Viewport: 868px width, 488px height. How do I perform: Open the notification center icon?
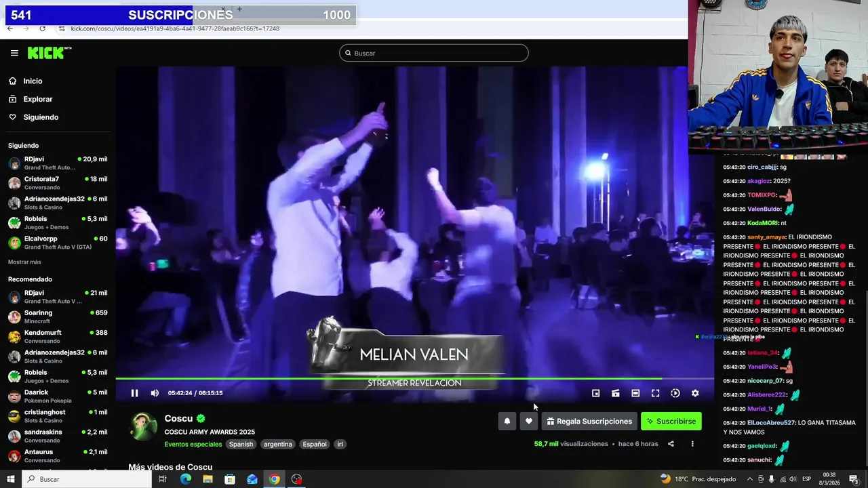click(x=854, y=479)
